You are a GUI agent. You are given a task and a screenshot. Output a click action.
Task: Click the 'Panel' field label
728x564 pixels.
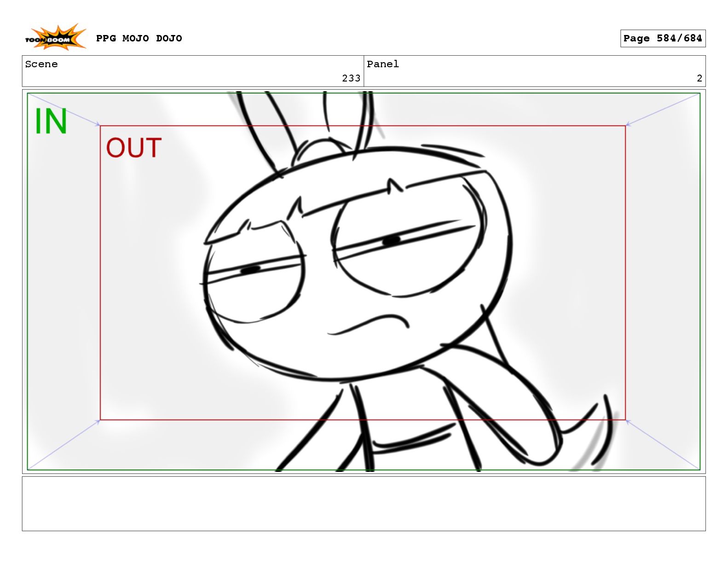(x=383, y=64)
